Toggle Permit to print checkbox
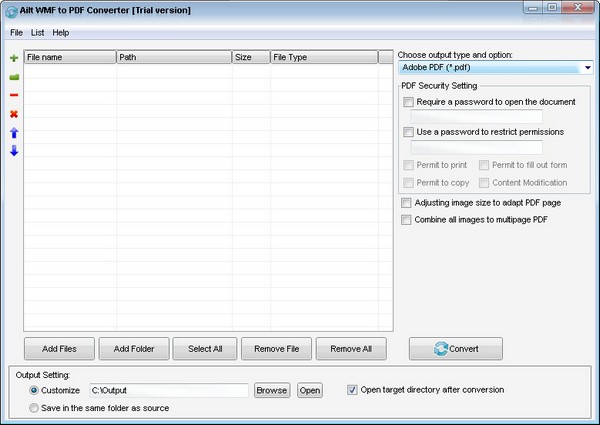The height and width of the screenshot is (425, 600). (x=408, y=165)
